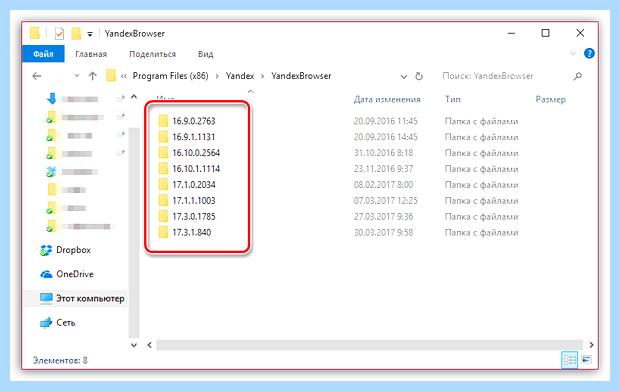Click the folder icon of 16.9.0.2763

click(x=163, y=121)
